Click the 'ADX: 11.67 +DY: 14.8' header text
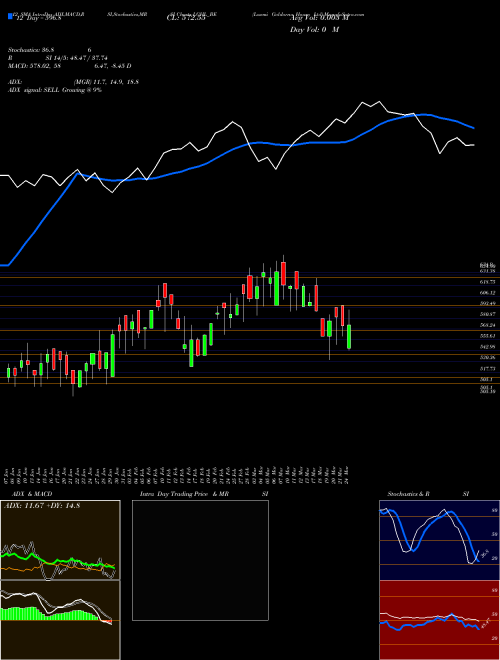Screen dimensions: 500x660 tap(42, 506)
